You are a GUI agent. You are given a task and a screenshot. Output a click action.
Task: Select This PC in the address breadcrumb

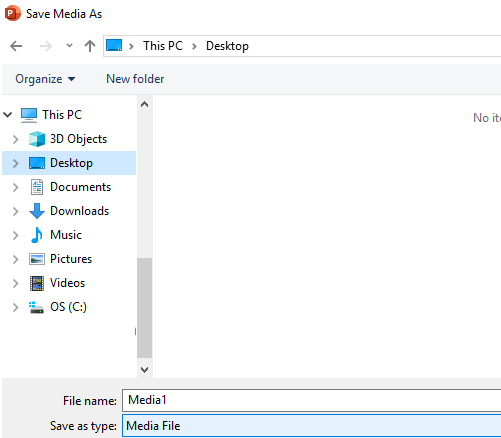(163, 46)
